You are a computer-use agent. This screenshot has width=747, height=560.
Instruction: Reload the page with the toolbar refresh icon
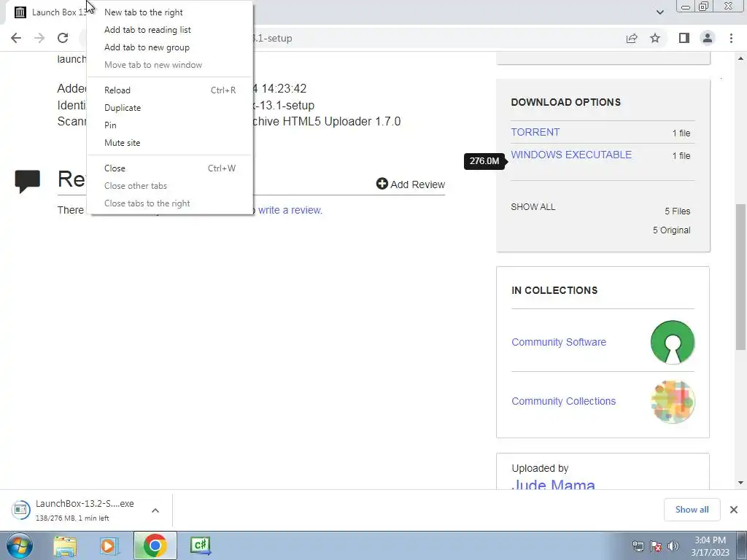point(63,38)
